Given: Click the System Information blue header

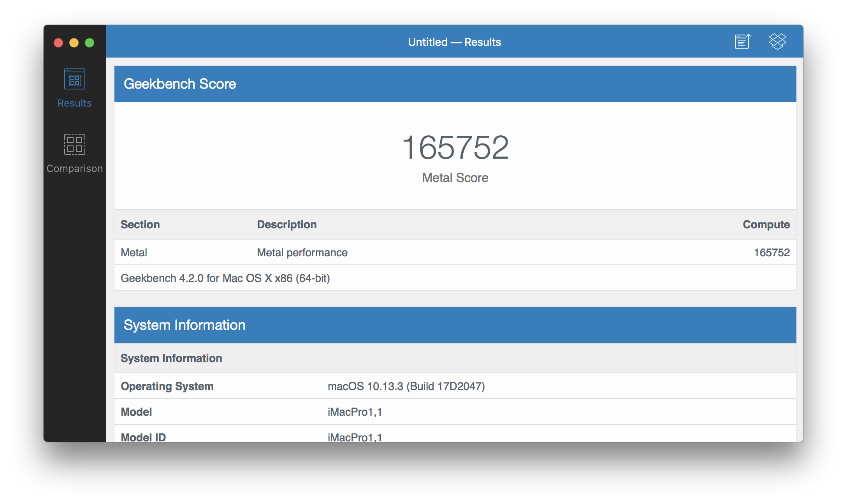Looking at the screenshot, I should (x=184, y=325).
